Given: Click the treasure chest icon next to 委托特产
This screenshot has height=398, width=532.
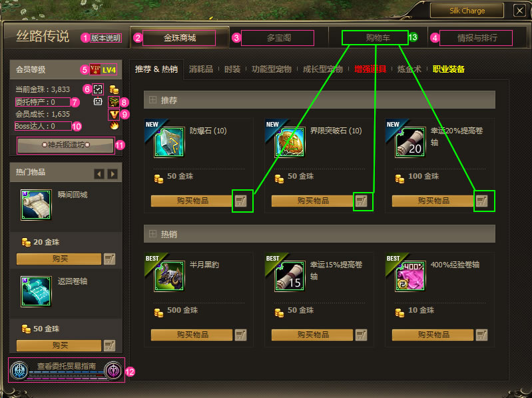Looking at the screenshot, I should [114, 101].
